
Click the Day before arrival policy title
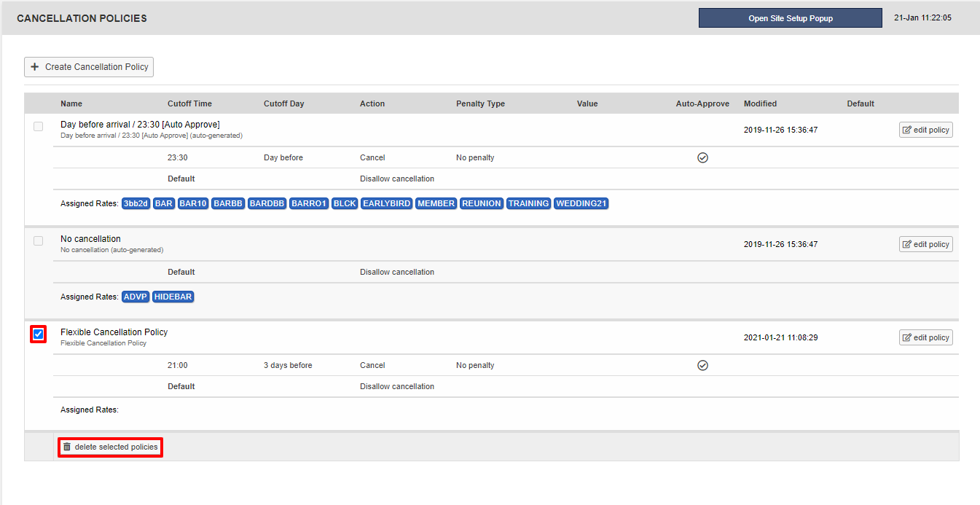point(140,125)
